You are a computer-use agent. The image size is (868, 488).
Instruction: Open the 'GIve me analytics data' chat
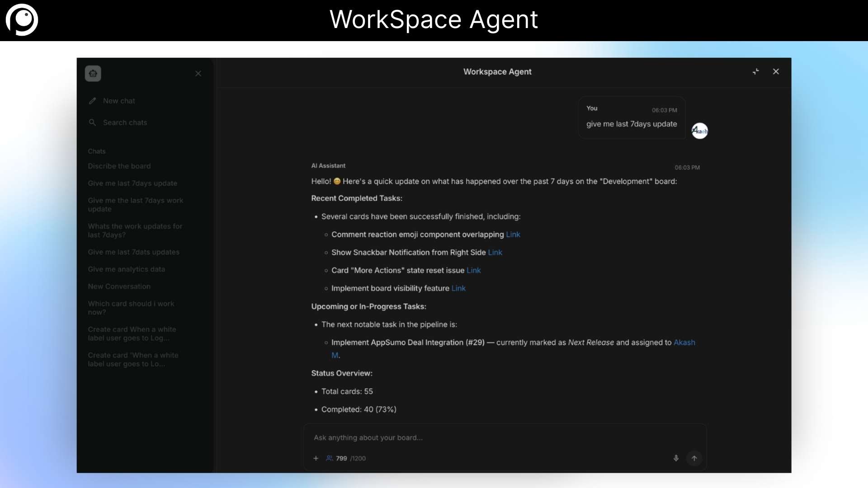127,269
